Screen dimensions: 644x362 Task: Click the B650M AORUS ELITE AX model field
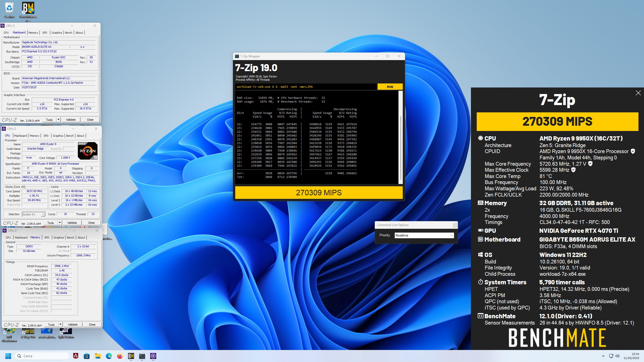coord(45,47)
